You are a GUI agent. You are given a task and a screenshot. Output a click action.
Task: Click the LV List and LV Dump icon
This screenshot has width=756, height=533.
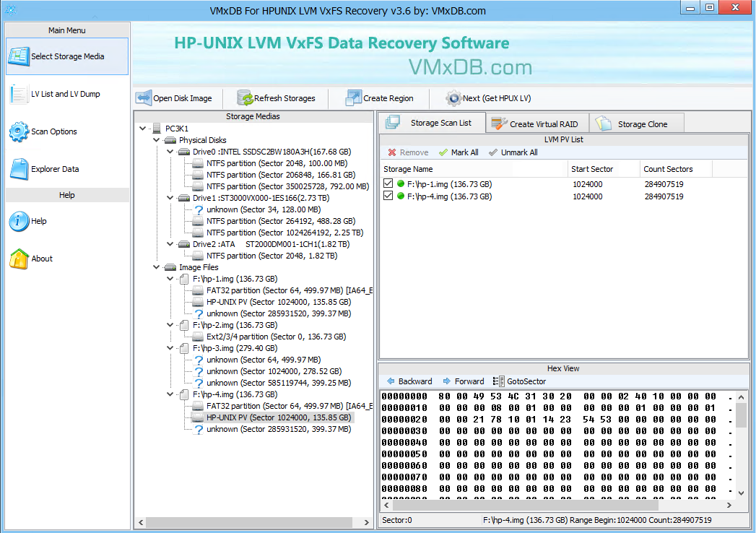click(x=18, y=94)
